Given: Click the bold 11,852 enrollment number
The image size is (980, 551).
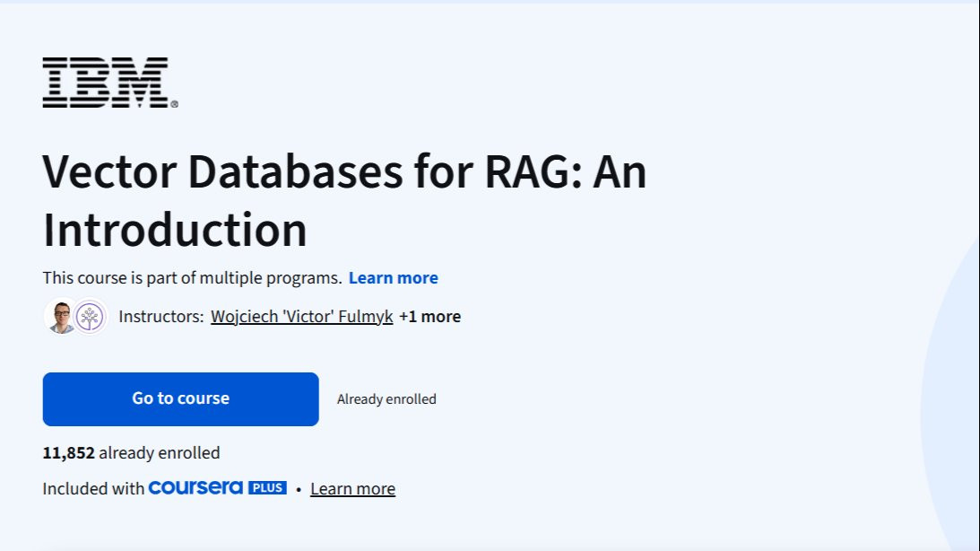Looking at the screenshot, I should coord(68,453).
